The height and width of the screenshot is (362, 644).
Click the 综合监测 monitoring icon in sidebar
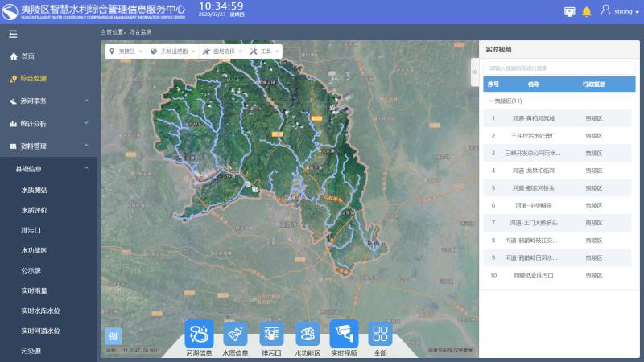coord(14,79)
